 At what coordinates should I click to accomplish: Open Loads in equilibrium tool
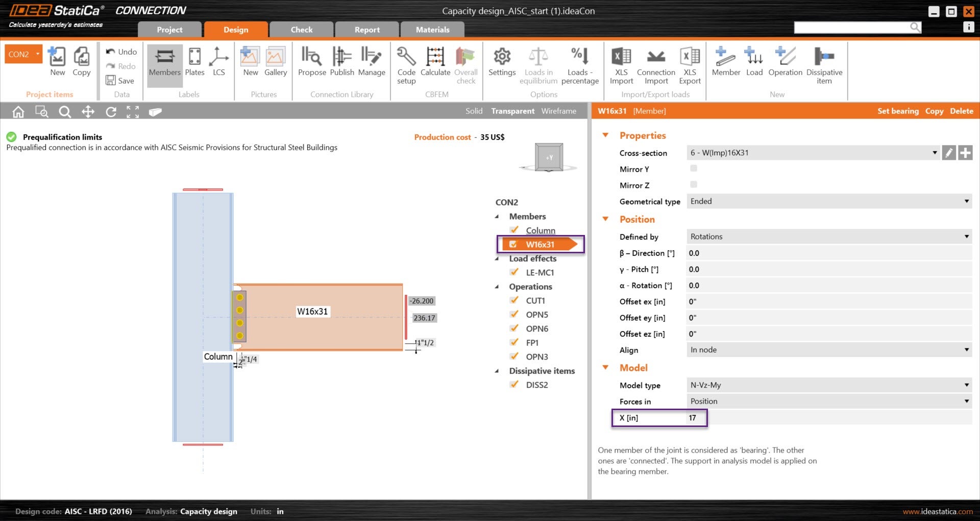tap(538, 64)
